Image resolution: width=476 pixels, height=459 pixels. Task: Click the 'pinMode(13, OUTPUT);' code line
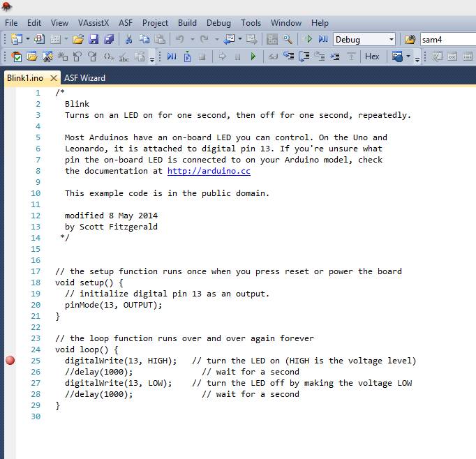coord(114,305)
